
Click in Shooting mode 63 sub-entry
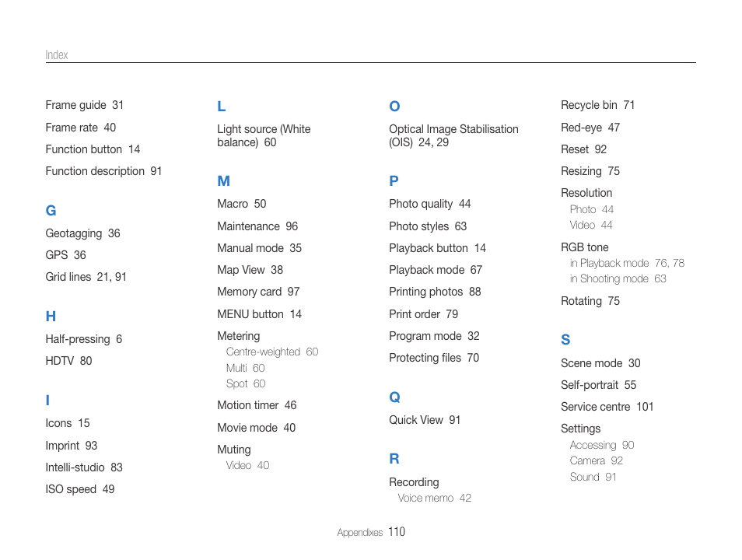[x=618, y=278]
